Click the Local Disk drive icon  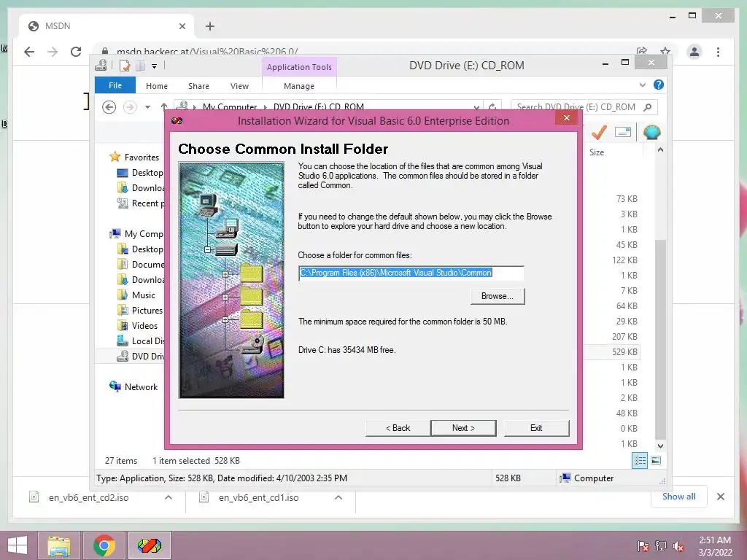123,341
